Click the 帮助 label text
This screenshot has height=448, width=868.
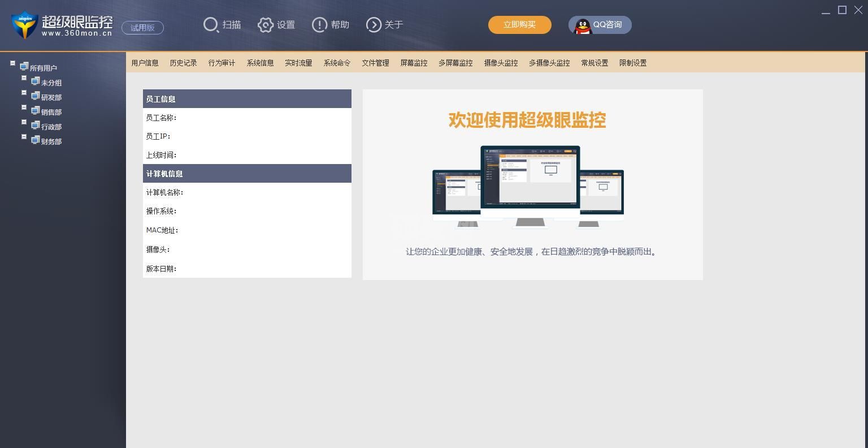click(x=340, y=25)
